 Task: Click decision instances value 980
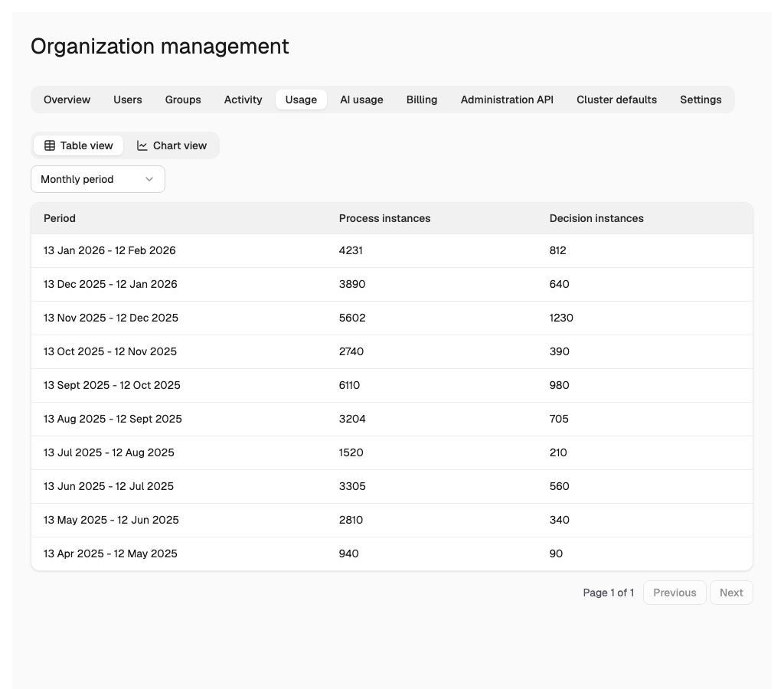click(559, 385)
